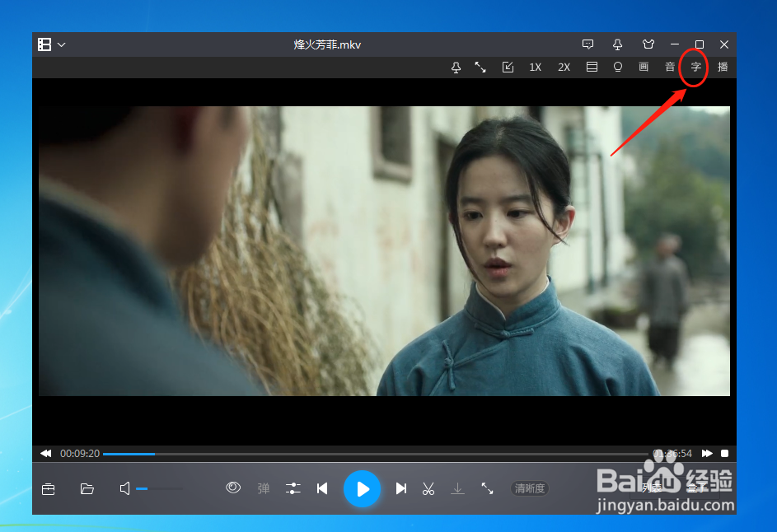Stop playback with the square stop button
This screenshot has height=532, width=777.
point(724,453)
